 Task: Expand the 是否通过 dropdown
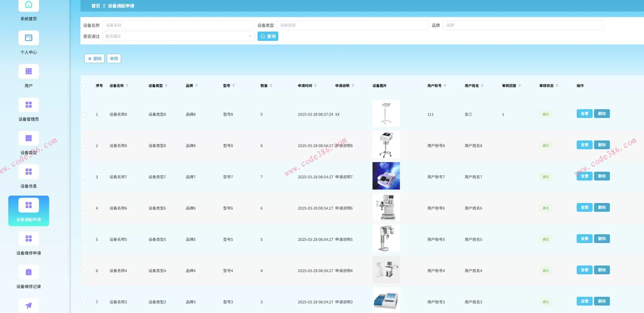(178, 36)
